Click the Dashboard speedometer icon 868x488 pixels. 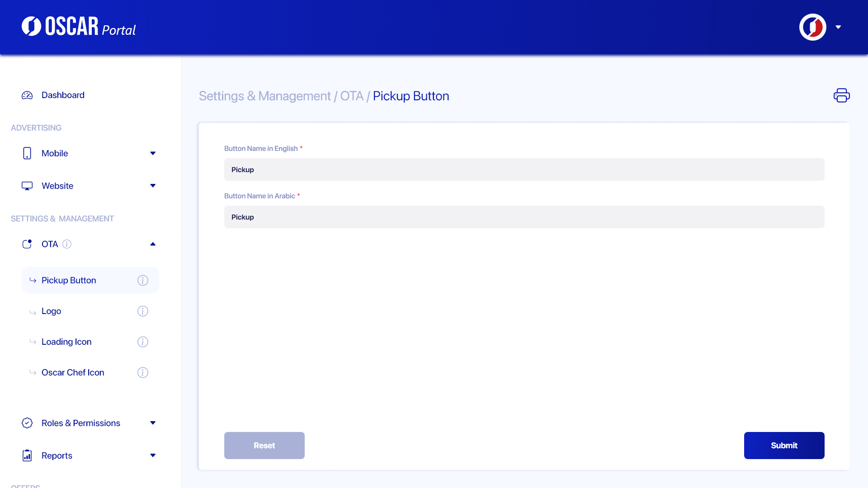coord(27,95)
